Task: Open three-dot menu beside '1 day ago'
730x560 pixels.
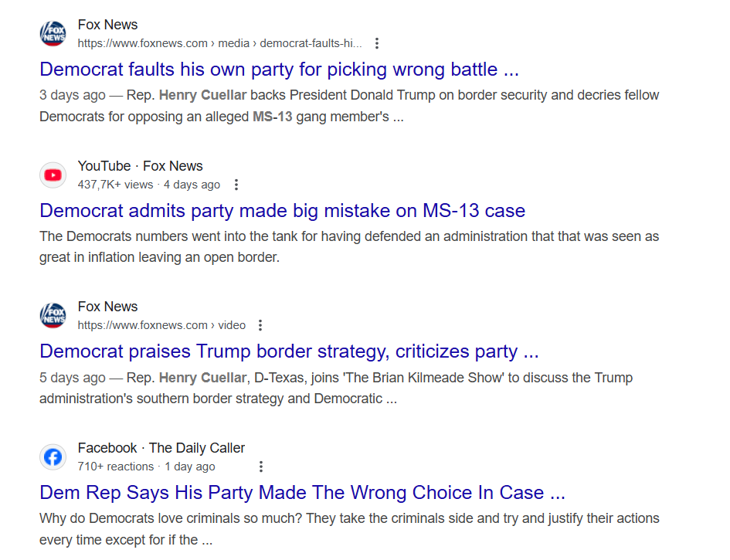Action: [261, 467]
